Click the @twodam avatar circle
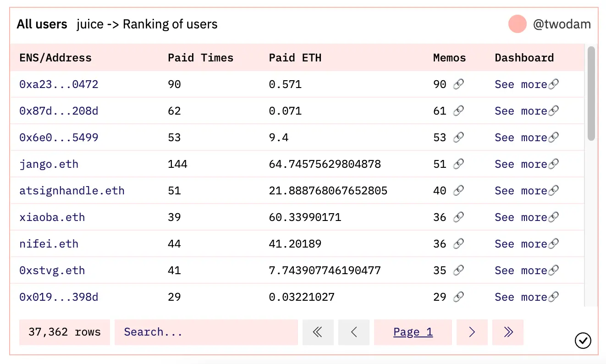 [x=517, y=24]
